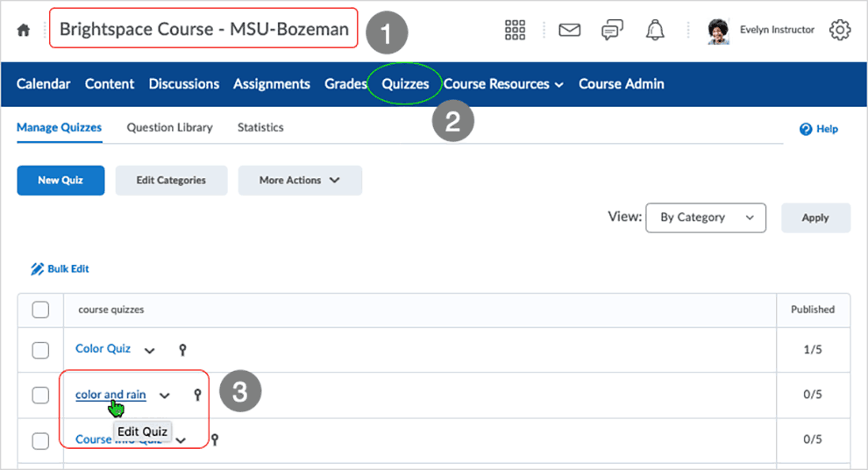
Task: Open Content in the navbar
Action: point(110,84)
